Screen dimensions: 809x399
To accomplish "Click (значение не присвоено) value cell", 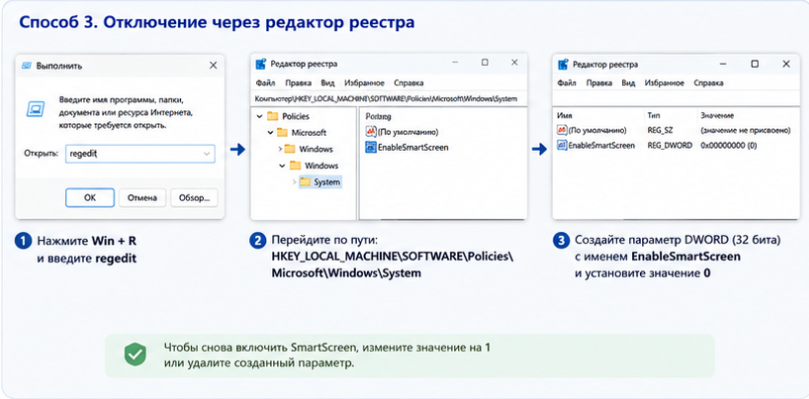I will click(746, 130).
